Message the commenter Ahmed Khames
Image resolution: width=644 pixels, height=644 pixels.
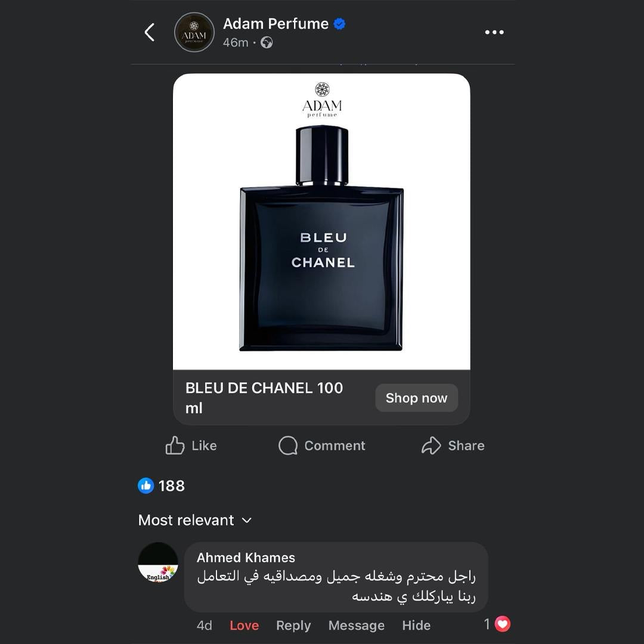tap(357, 625)
